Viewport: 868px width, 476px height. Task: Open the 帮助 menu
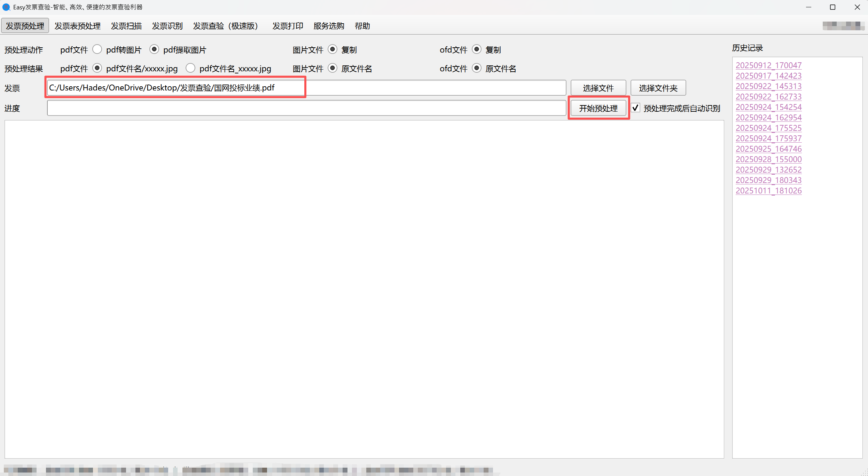(x=362, y=26)
